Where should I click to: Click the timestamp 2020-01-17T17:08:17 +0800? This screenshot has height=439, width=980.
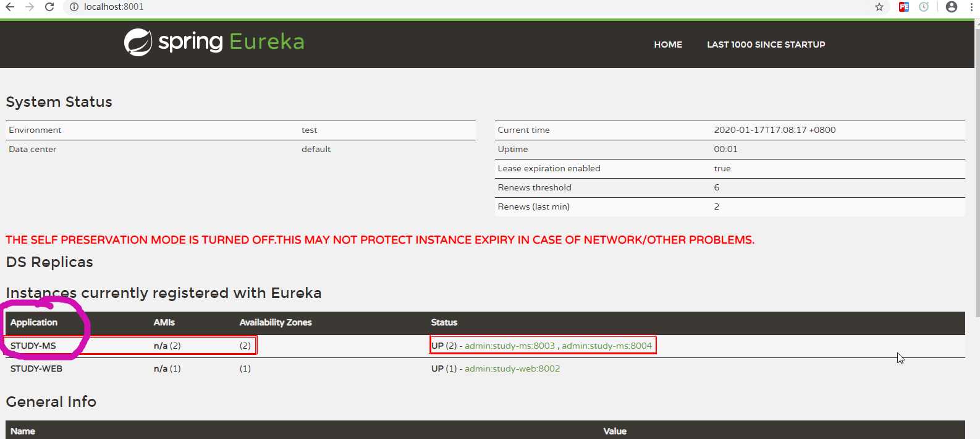point(775,130)
